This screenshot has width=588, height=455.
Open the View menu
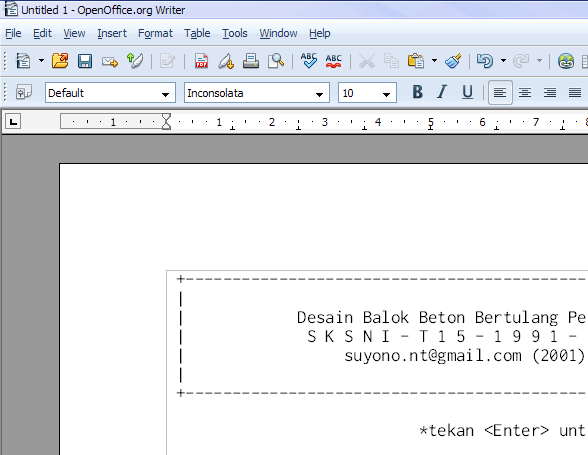(74, 33)
